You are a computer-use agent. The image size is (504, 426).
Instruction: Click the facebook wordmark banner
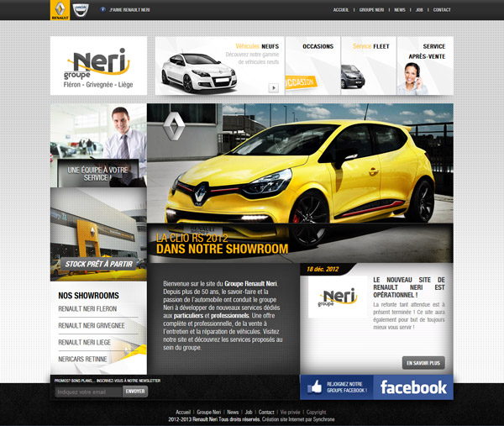tap(413, 387)
